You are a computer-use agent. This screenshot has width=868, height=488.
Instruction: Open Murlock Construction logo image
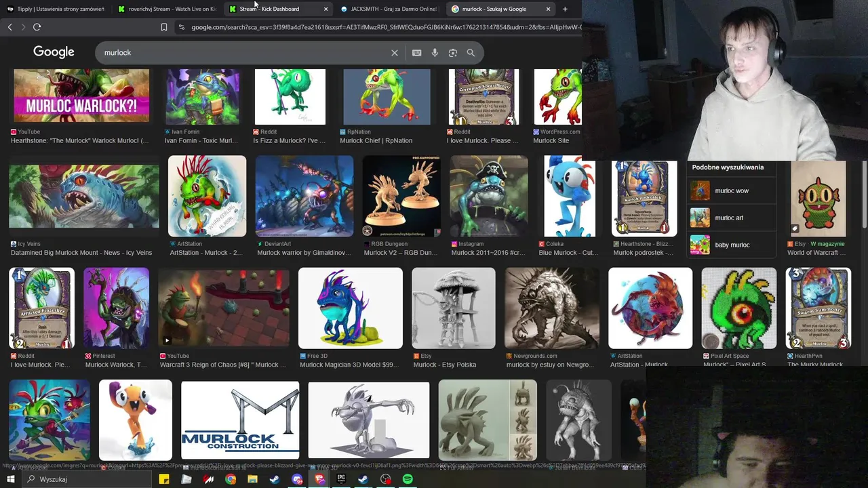pyautogui.click(x=240, y=420)
